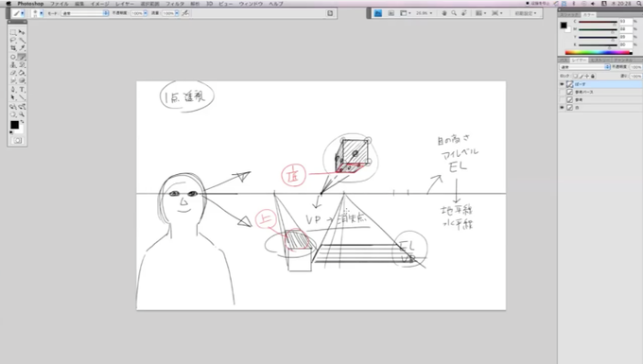Screen dimensions: 643x364
Task: Select the Eyedropper tool
Action: coord(22,48)
